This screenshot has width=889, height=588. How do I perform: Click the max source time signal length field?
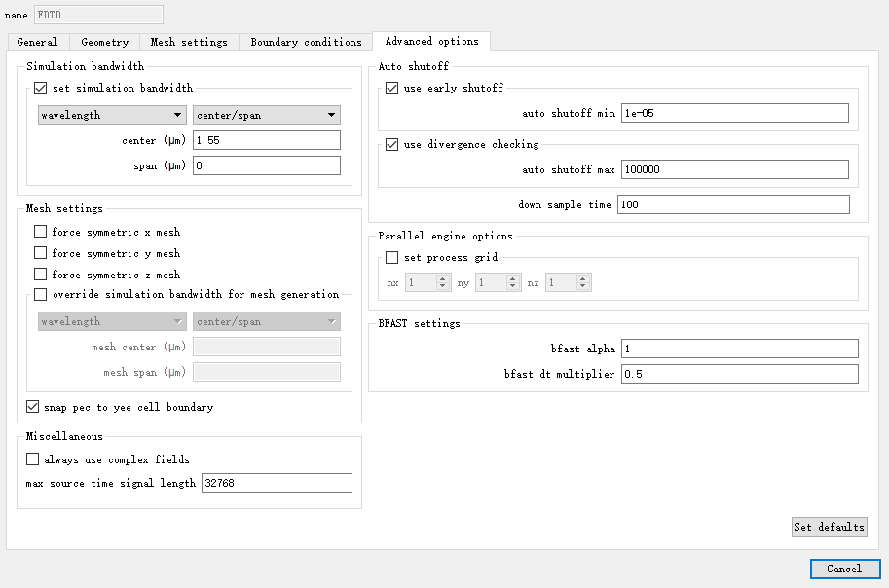(x=277, y=483)
